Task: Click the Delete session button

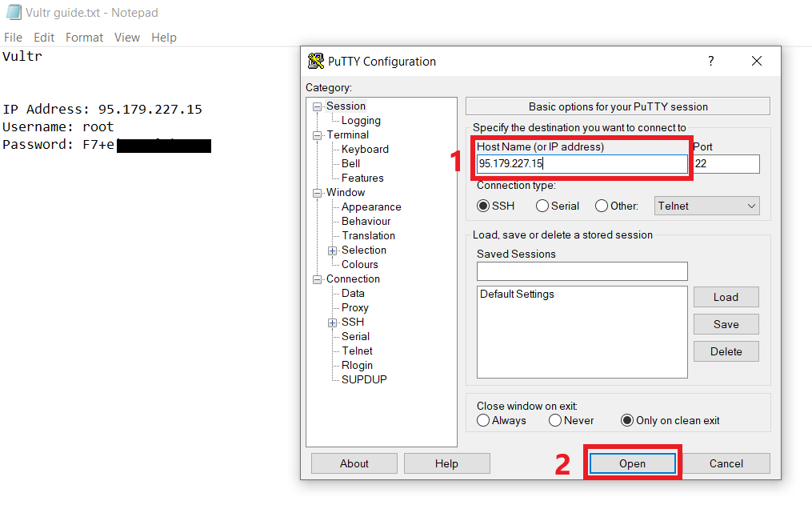Action: 726,351
